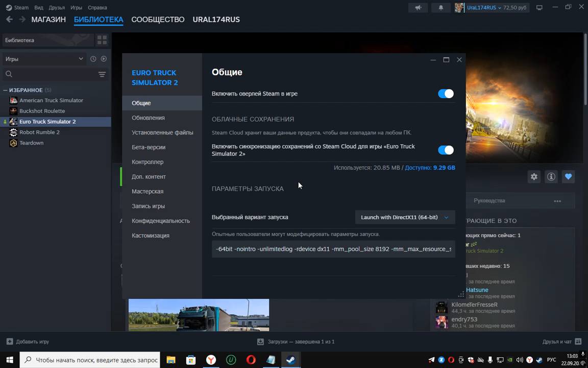
Task: Click the Windows taskbar search box
Action: point(90,360)
